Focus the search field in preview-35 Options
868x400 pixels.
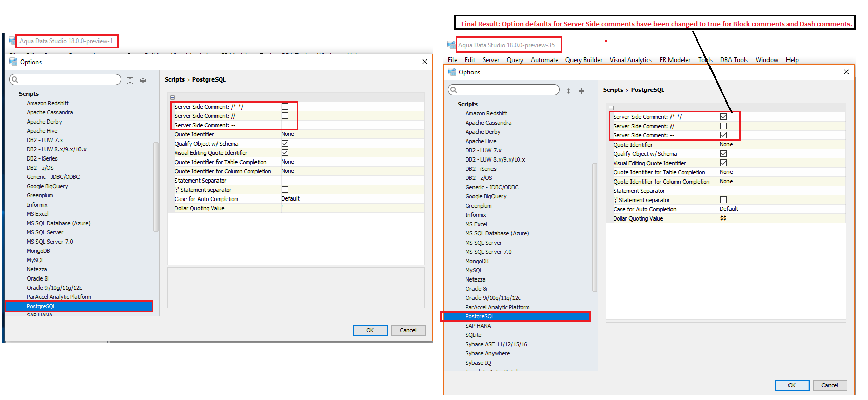(x=504, y=90)
